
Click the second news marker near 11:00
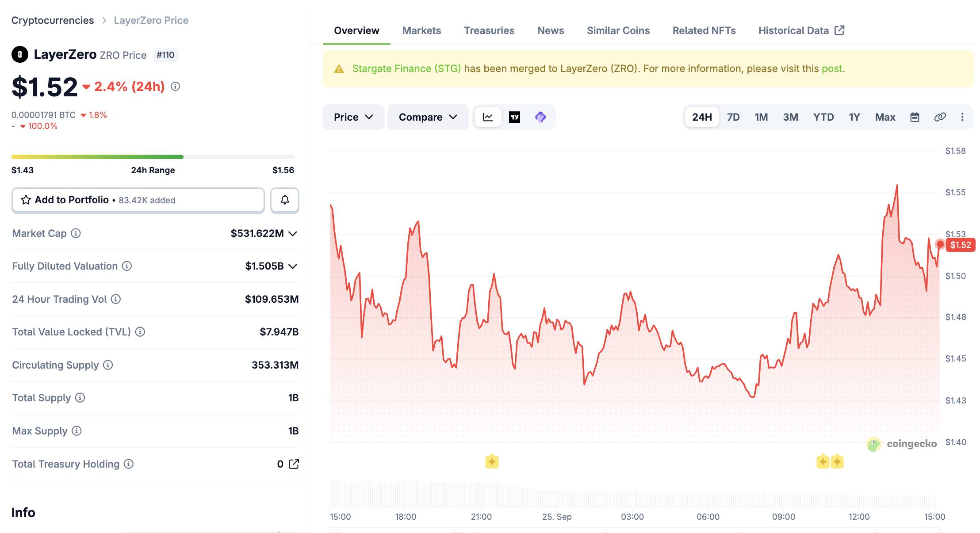pos(837,462)
